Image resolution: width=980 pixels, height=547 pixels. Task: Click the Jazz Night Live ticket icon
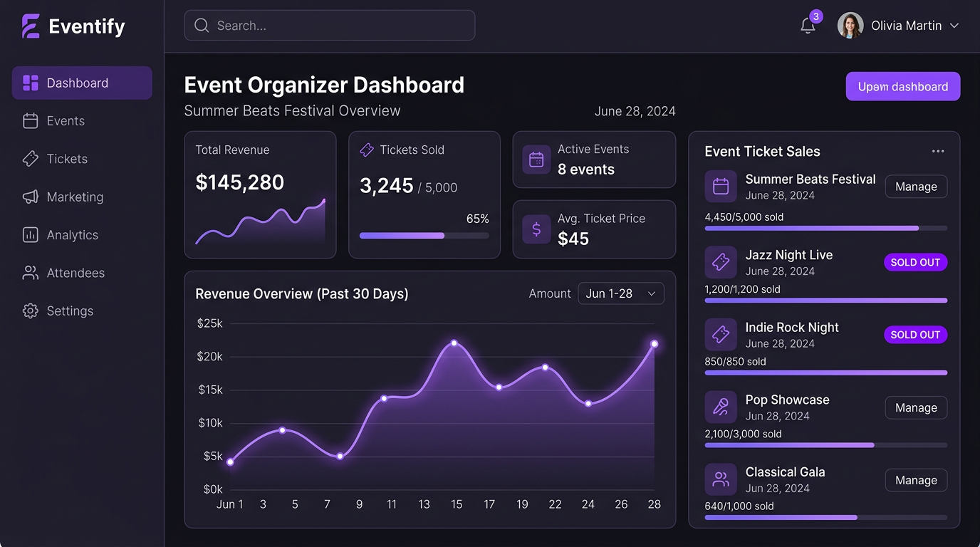[x=721, y=262]
